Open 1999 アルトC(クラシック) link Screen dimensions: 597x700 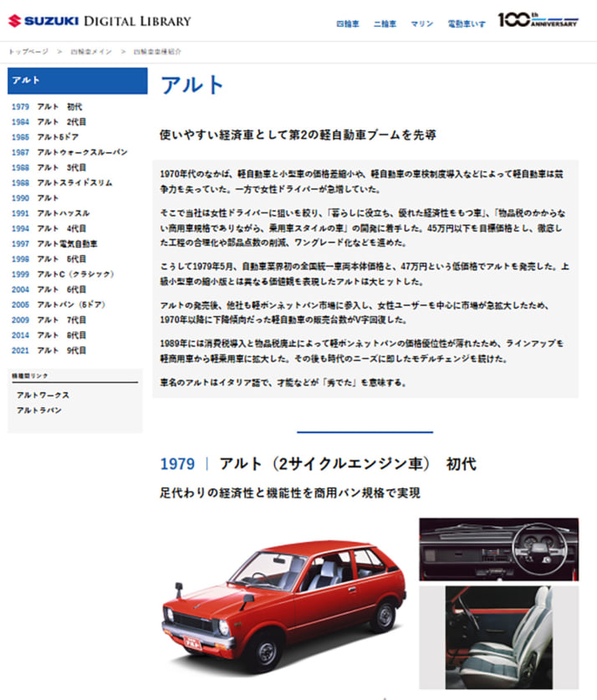pos(63,274)
